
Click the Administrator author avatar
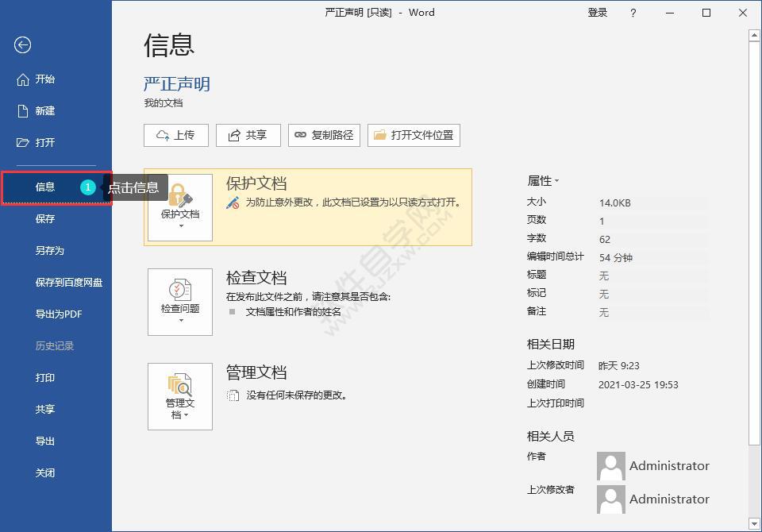point(610,466)
